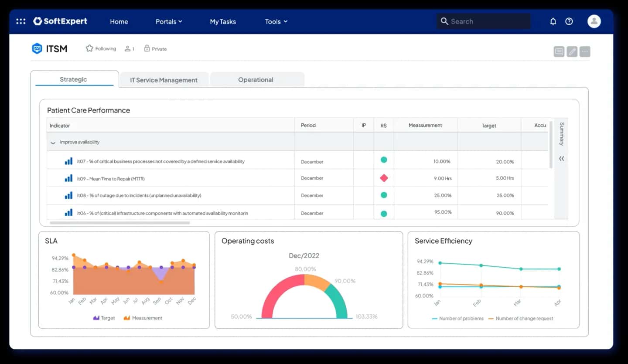Open the help question mark icon
This screenshot has width=628, height=364.
pyautogui.click(x=569, y=21)
